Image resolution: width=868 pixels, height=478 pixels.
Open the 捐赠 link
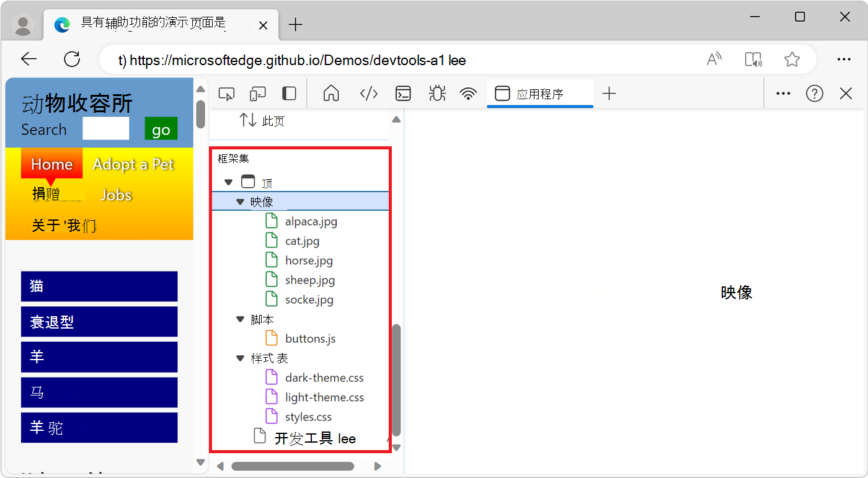46,194
